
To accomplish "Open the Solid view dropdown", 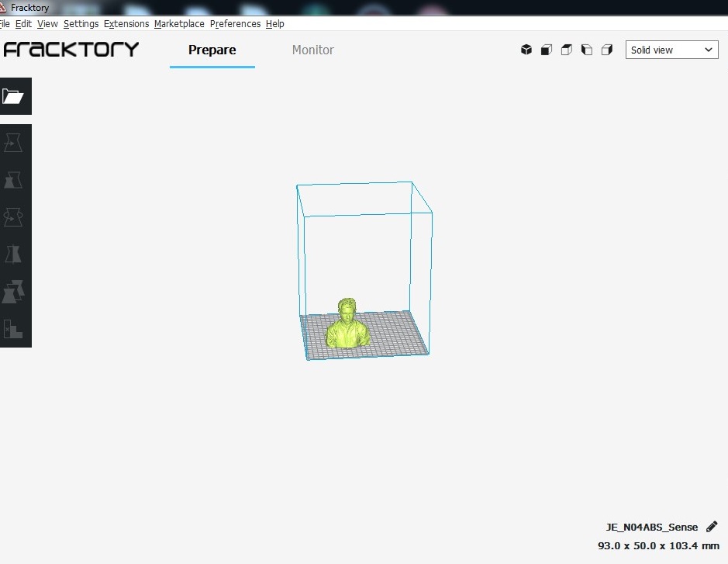I will point(671,50).
